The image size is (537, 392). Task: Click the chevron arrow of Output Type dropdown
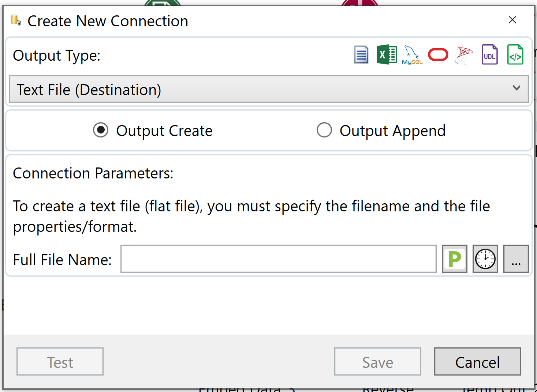tap(517, 88)
